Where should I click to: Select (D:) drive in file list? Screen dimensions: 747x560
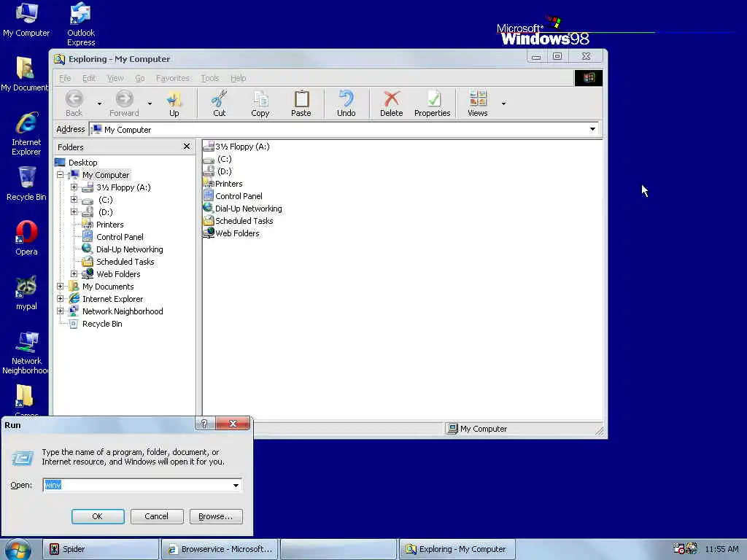pyautogui.click(x=224, y=171)
